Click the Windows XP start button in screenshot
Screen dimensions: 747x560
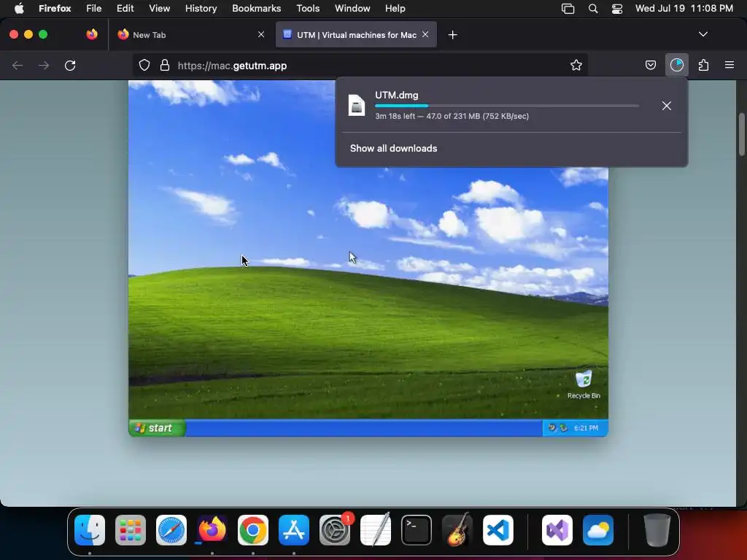point(158,427)
